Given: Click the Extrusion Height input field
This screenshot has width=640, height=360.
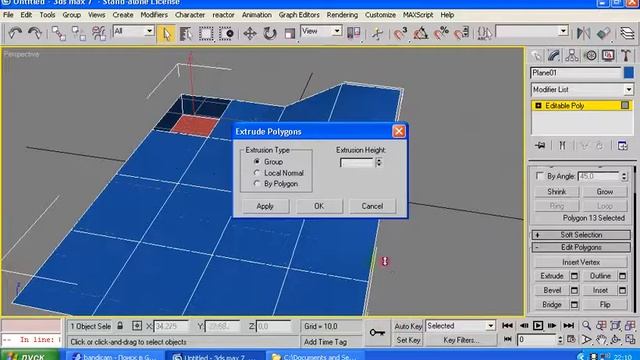Looking at the screenshot, I should 357,162.
